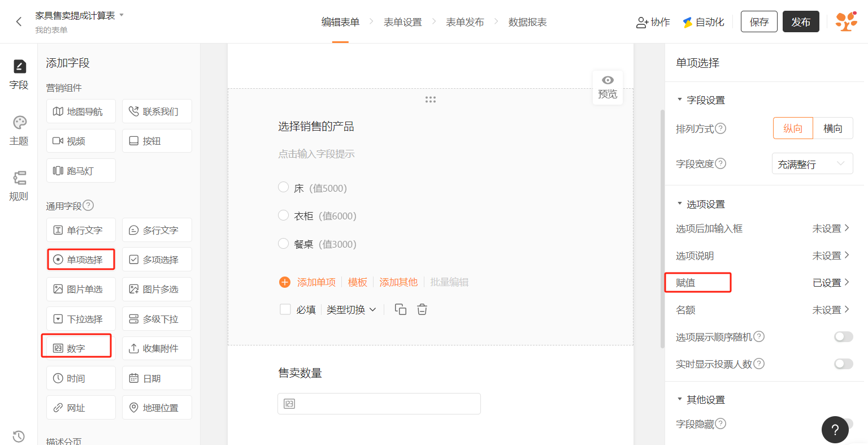Add a 地图导航 component

(x=81, y=111)
